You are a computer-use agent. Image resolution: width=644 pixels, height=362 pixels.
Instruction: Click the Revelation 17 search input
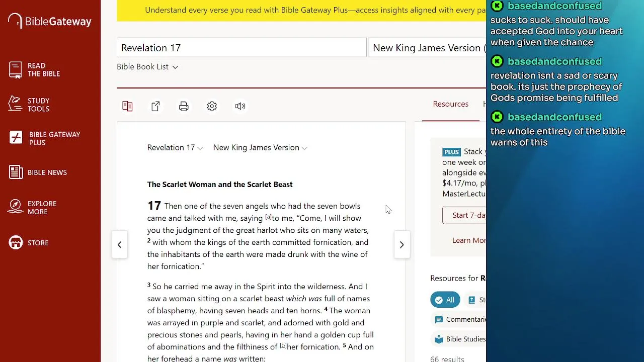[242, 48]
